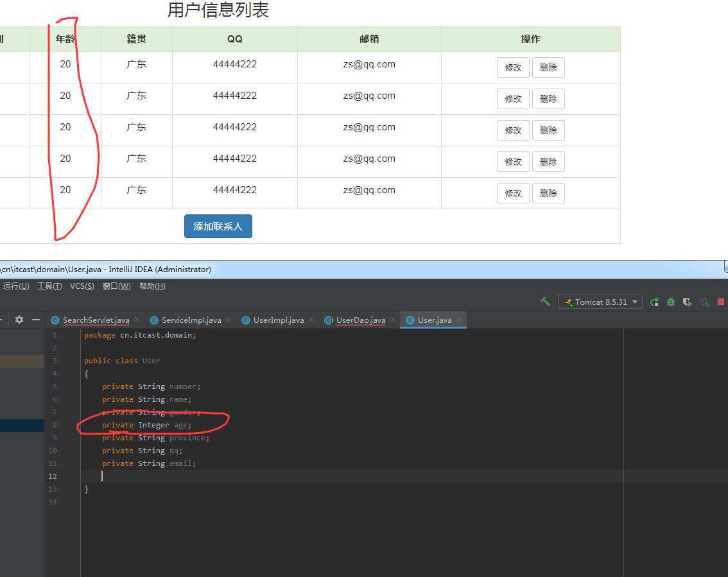Screen dimensions: 728x577
Task: Click 删除 in the first user row
Action: (548, 67)
